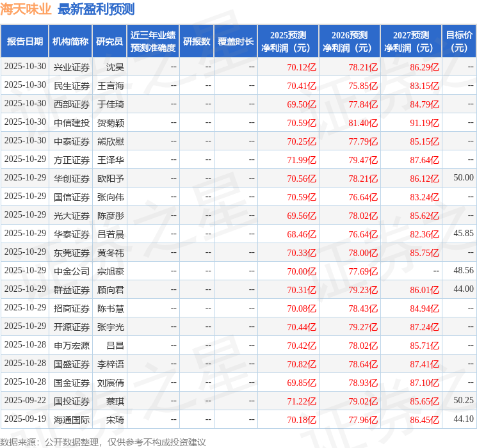Select the 国信证券 institution cell
477x448 pixels.
(x=72, y=197)
